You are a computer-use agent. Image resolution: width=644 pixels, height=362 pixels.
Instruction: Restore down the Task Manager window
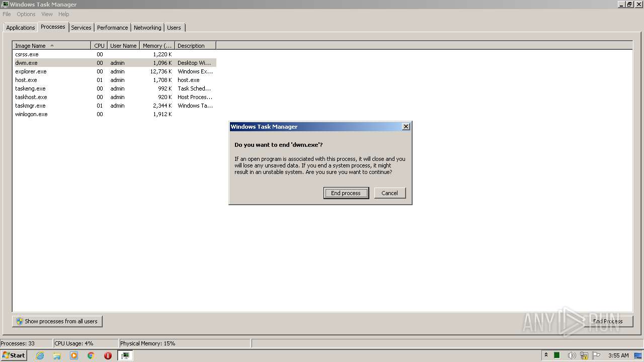click(629, 5)
